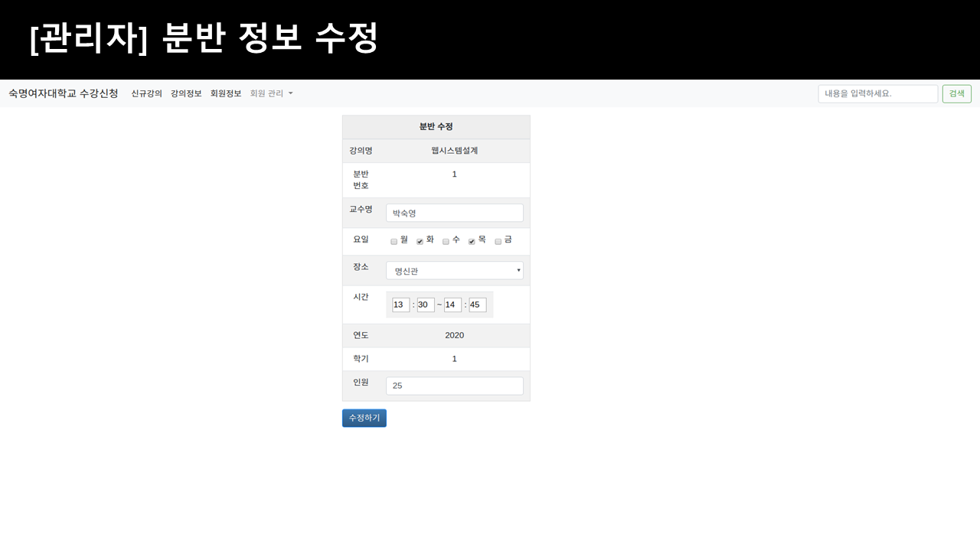Open the 강의정보 menu item
This screenshot has width=980, height=551.
pyautogui.click(x=186, y=93)
